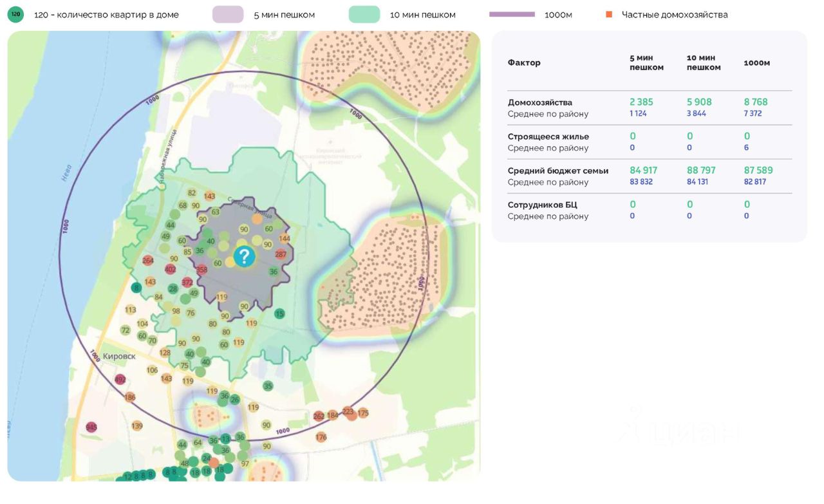Select the 287 apartments marker
This screenshot has width=824, height=504.
pos(281,254)
